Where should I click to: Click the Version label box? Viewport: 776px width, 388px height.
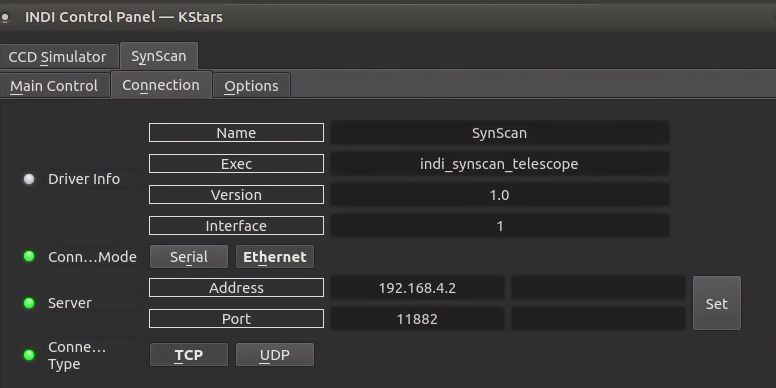(237, 194)
